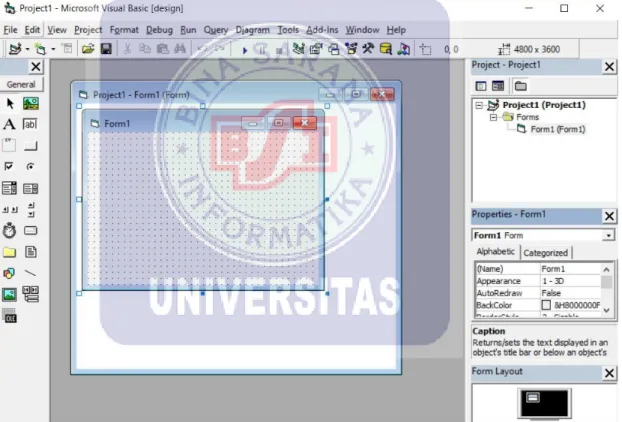The width and height of the screenshot is (622, 422).
Task: Select the Timer tool
Action: (9, 230)
